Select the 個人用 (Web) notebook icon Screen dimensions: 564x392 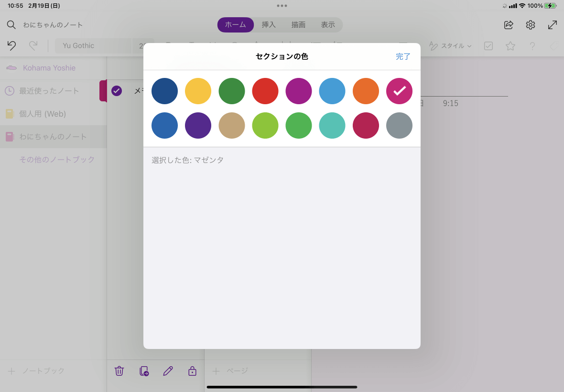10,114
